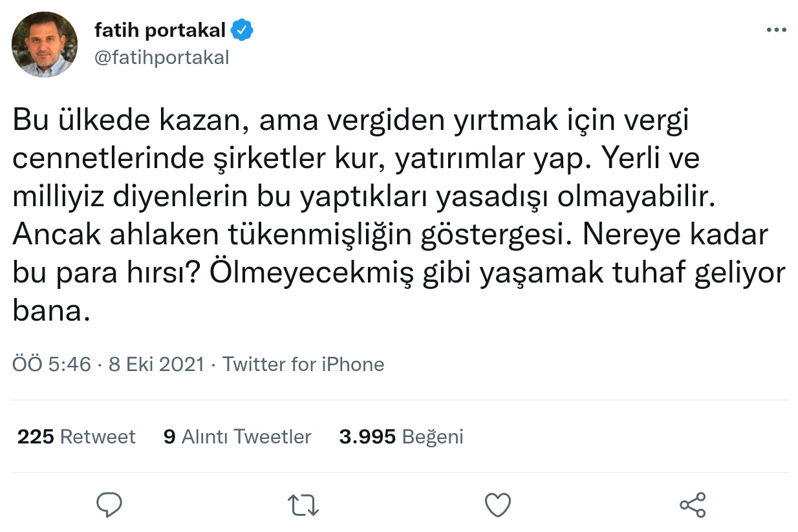Click the Twitter for iPhone source label
798x532 pixels.
click(304, 364)
